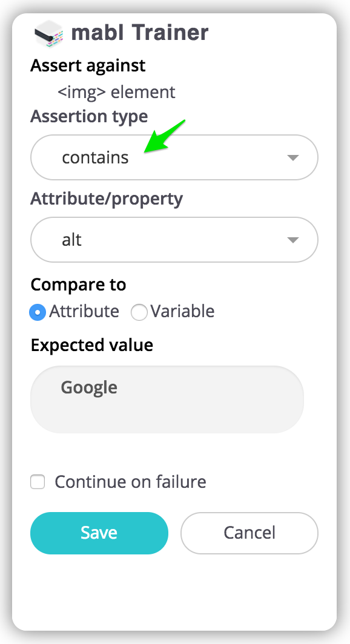350x644 pixels.
Task: Click the Assertion type dropdown triangle
Action: 292,158
